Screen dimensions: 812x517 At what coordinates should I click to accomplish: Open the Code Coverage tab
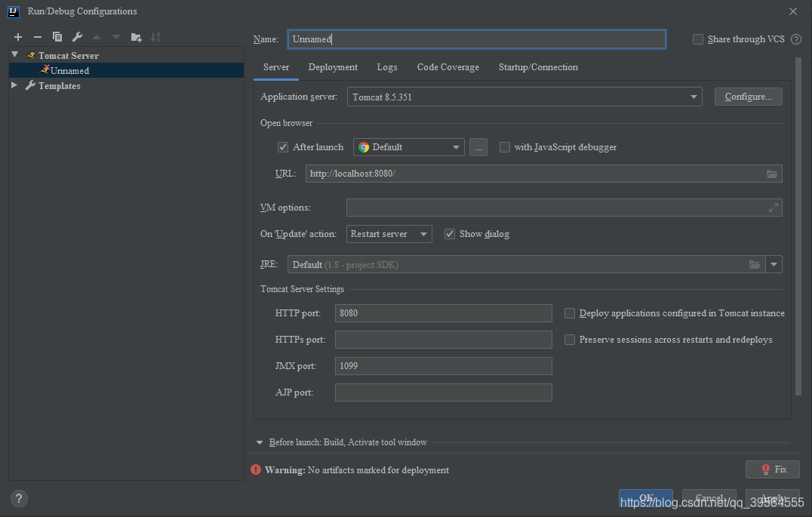point(448,67)
